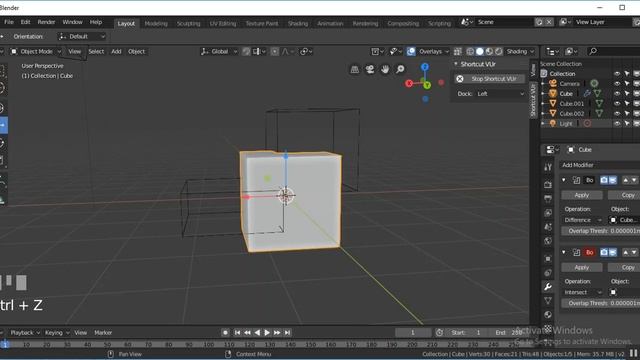Toggle X-ray icon next to Overlays
The image size is (640, 360).
point(458,51)
